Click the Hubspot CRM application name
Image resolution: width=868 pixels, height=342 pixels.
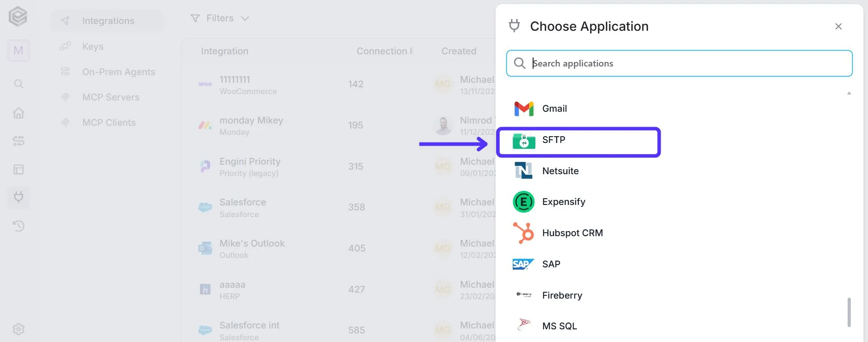pyautogui.click(x=572, y=233)
